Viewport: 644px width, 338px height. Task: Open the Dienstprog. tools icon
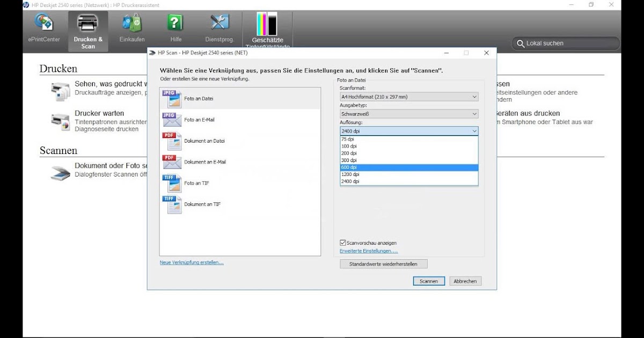tap(219, 22)
